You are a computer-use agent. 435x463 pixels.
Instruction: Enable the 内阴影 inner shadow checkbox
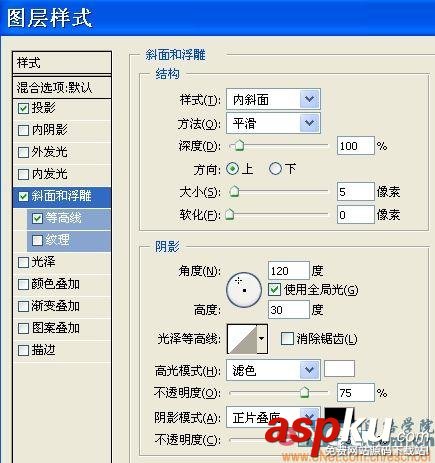tap(23, 130)
